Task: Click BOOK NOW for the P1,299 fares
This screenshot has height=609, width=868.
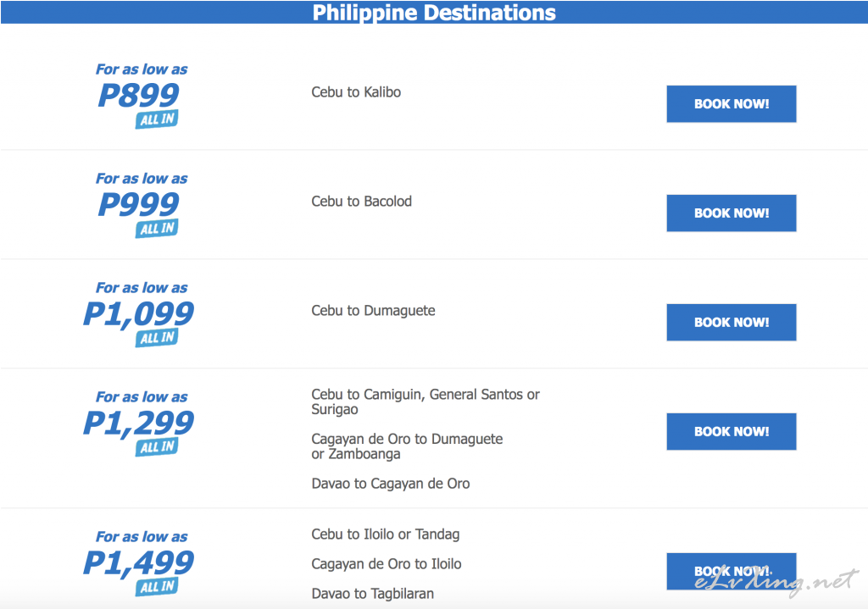Action: 732,431
